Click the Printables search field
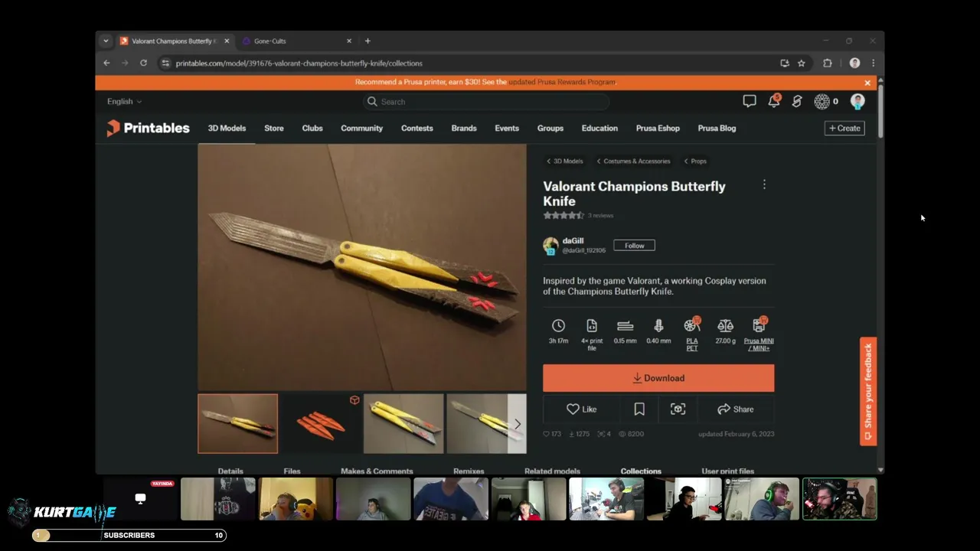 (486, 102)
